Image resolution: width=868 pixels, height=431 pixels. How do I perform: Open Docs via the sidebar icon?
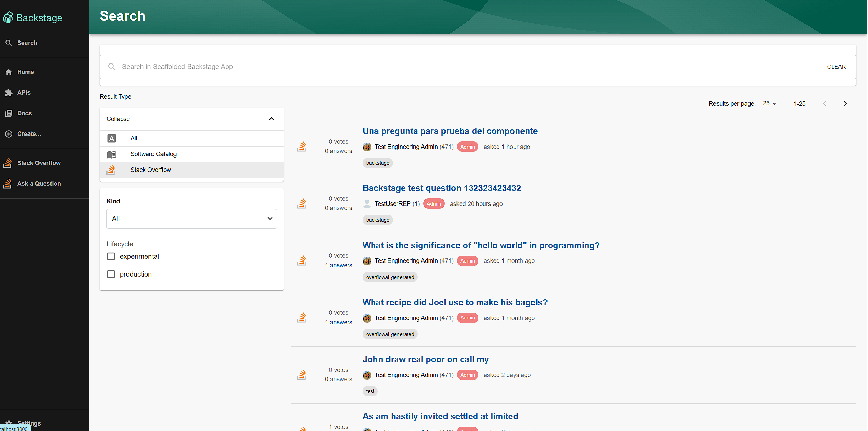9,113
